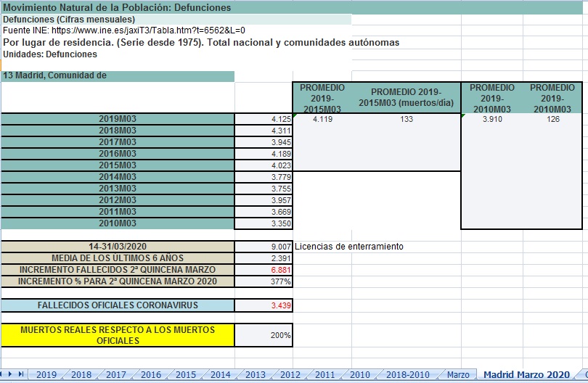Select the 2018M03 row label
The image size is (588, 383).
pyautogui.click(x=118, y=131)
